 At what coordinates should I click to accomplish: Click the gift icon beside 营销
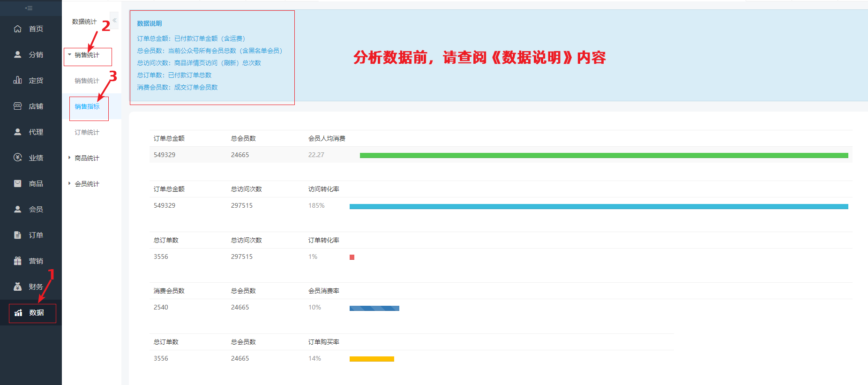coord(17,261)
